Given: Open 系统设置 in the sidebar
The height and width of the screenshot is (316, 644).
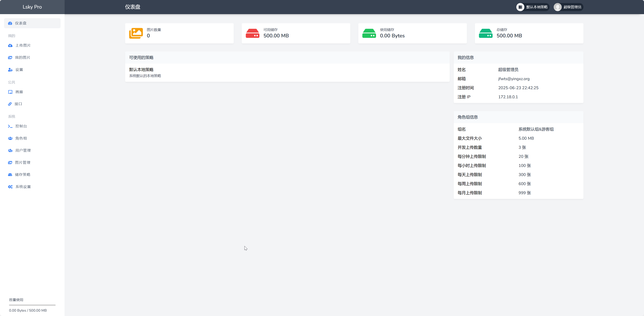Looking at the screenshot, I should tap(32, 187).
